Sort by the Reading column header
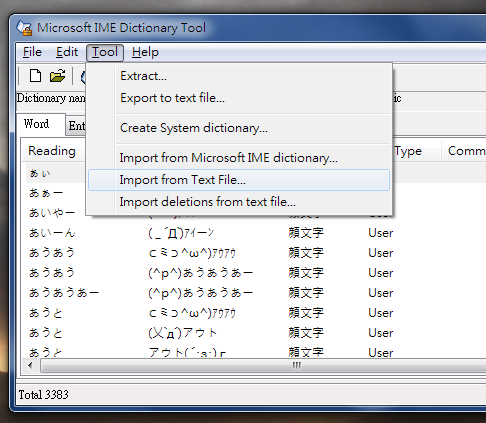Viewport: 486px width, 423px height. tap(52, 151)
